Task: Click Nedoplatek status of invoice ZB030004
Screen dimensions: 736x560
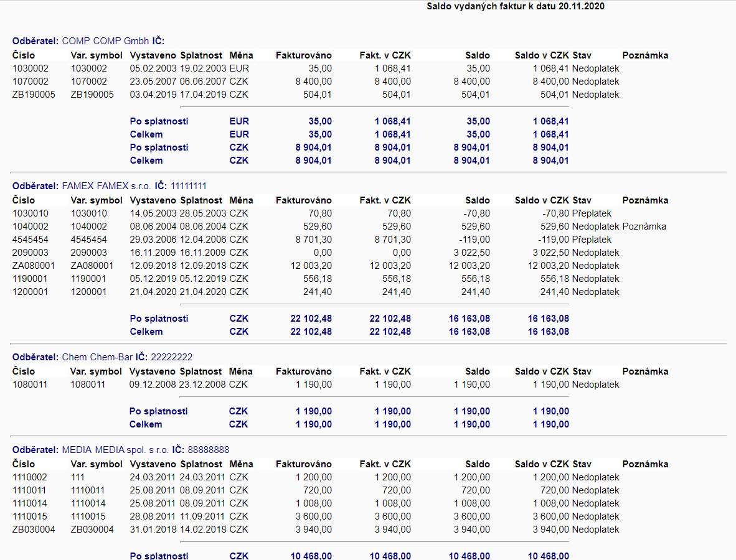Action: coord(595,530)
